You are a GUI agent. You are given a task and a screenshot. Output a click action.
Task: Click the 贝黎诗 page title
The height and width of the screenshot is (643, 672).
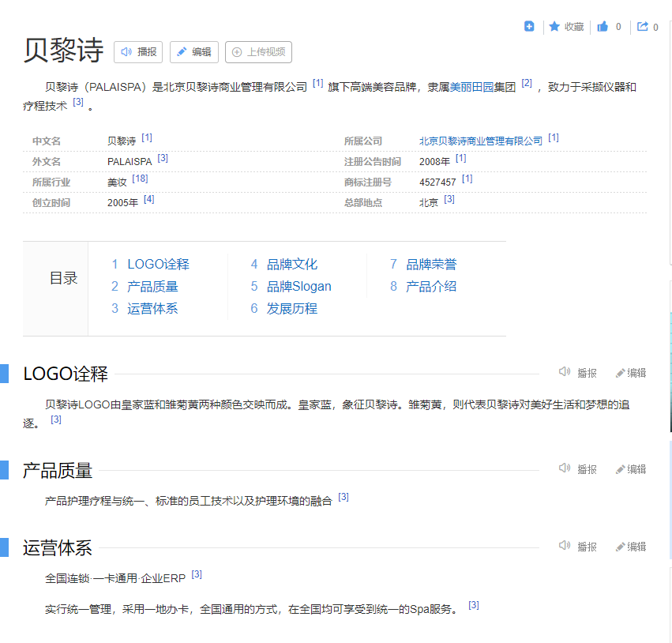(x=63, y=50)
